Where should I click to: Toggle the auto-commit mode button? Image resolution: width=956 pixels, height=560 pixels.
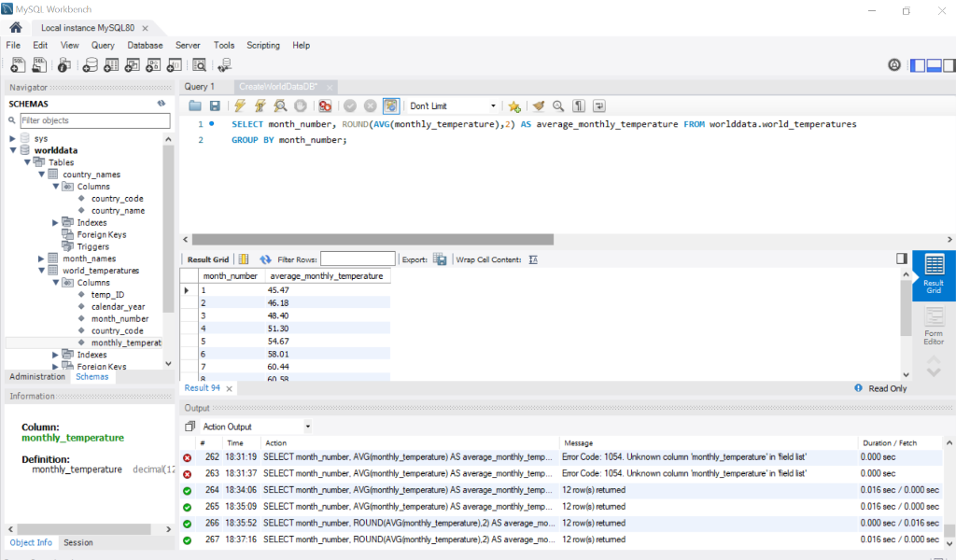390,106
